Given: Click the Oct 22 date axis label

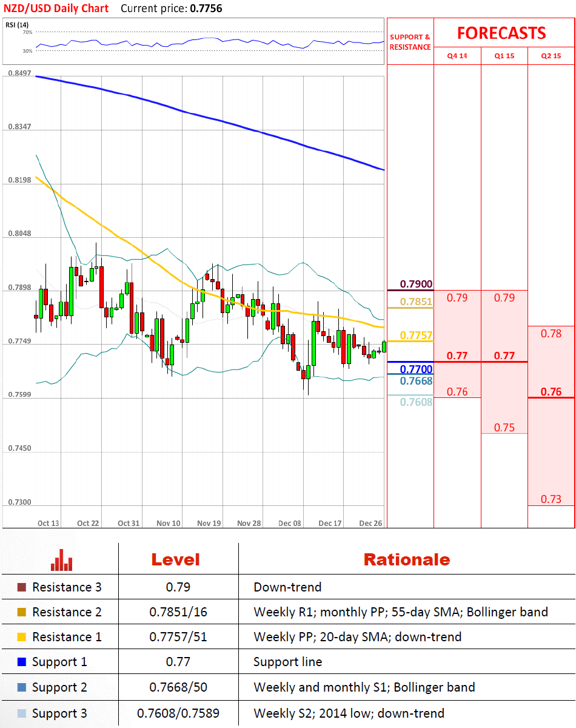Looking at the screenshot, I should [88, 523].
